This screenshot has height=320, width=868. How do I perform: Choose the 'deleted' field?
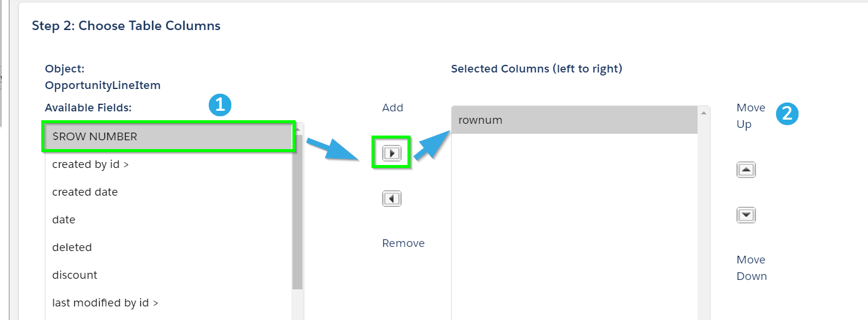(169, 248)
